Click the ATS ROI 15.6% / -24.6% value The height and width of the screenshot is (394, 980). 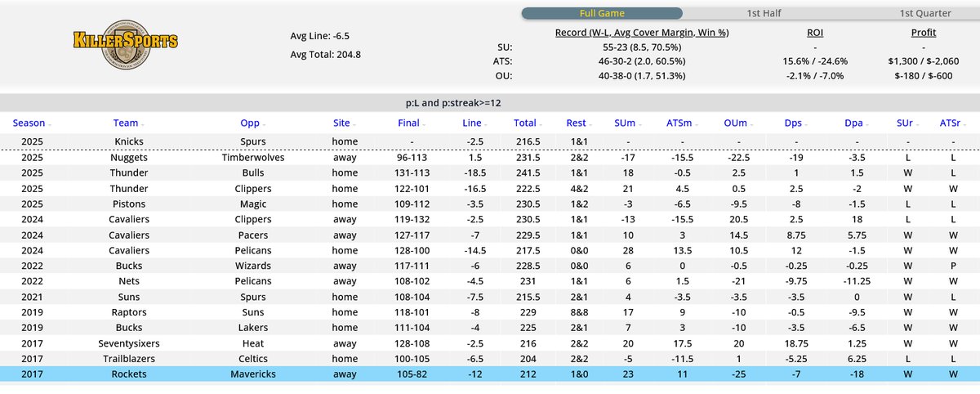pyautogui.click(x=816, y=61)
